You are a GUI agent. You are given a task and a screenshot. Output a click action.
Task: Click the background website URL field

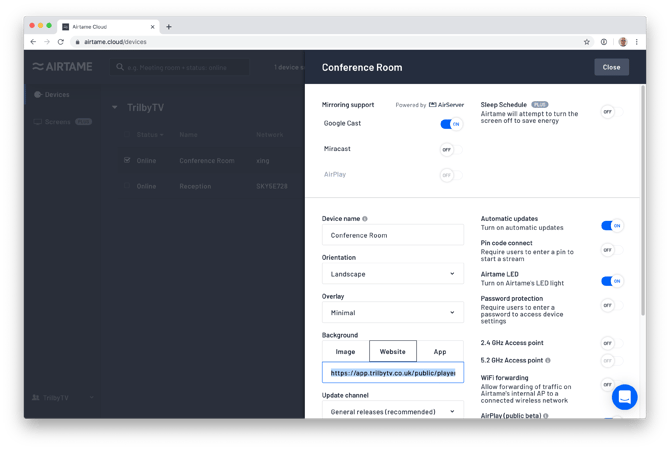click(392, 372)
